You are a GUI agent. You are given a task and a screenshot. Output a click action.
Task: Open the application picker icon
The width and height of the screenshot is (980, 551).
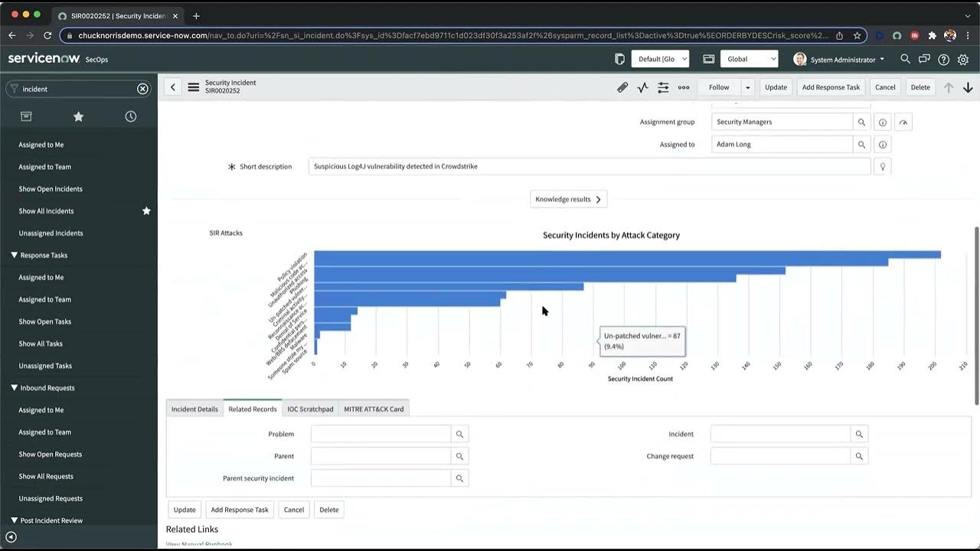709,59
